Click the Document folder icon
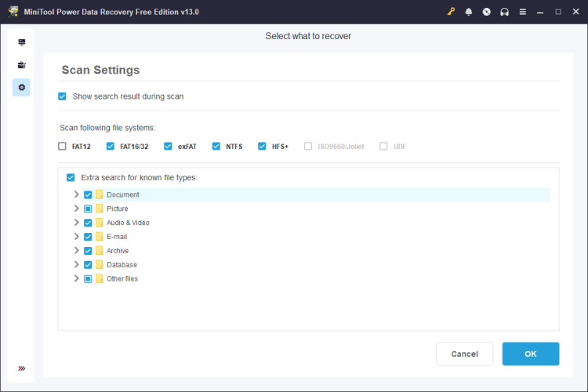 pos(99,194)
